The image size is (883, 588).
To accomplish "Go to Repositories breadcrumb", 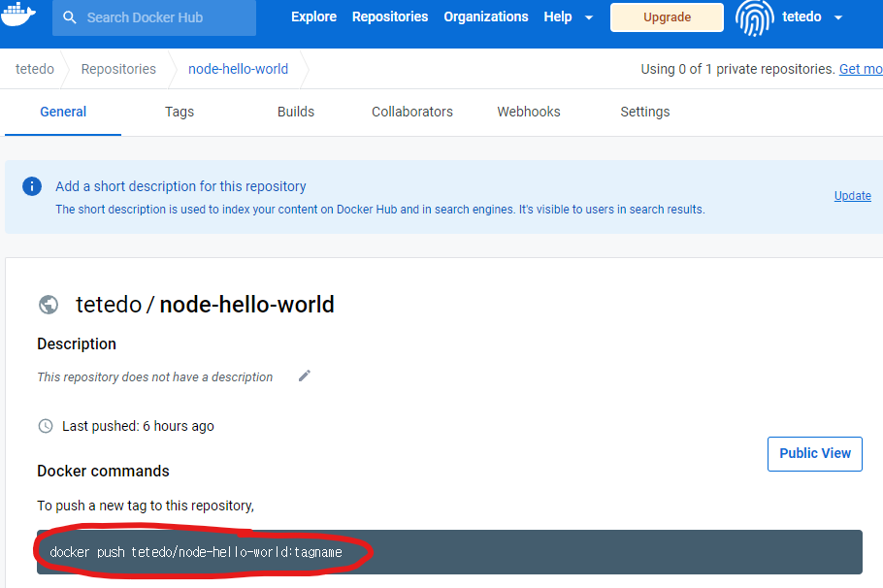I will 118,69.
